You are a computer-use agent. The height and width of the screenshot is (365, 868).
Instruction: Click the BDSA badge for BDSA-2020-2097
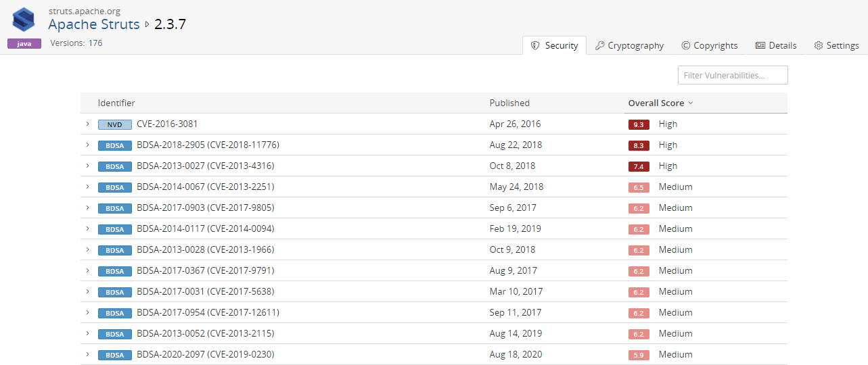point(115,355)
